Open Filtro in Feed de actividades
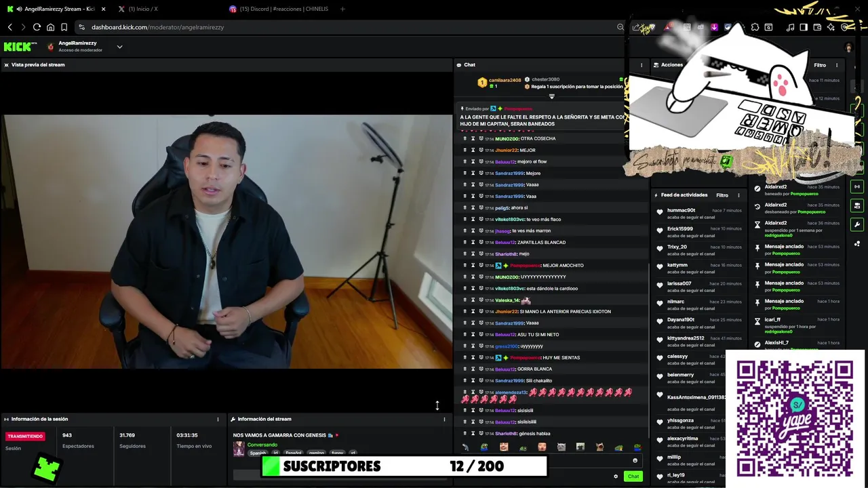This screenshot has height=488, width=868. pos(722,195)
